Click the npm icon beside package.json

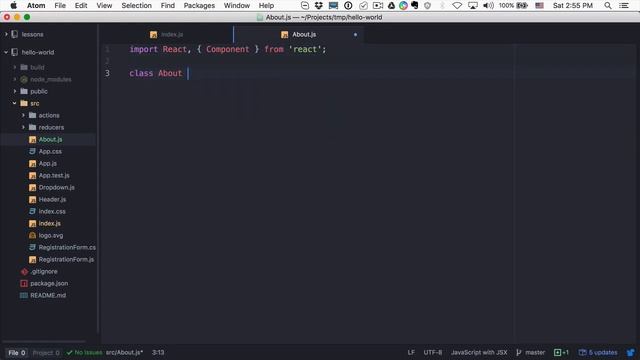point(24,283)
